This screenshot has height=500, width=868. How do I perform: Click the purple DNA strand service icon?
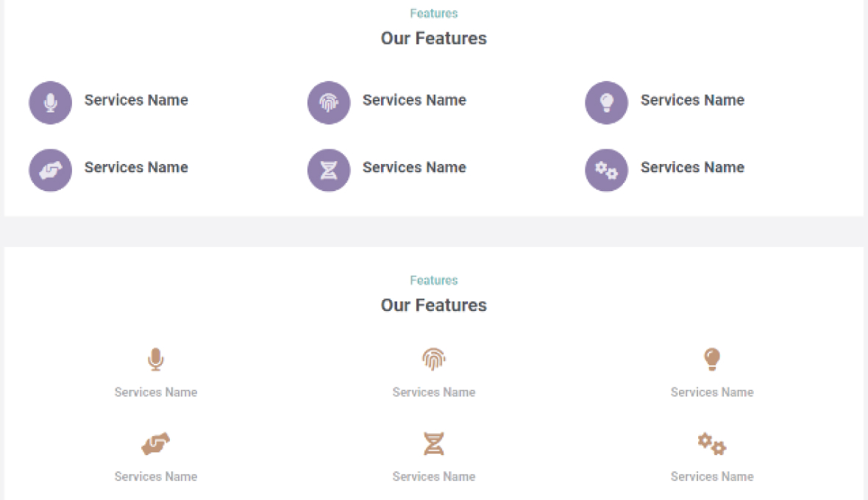pos(328,170)
